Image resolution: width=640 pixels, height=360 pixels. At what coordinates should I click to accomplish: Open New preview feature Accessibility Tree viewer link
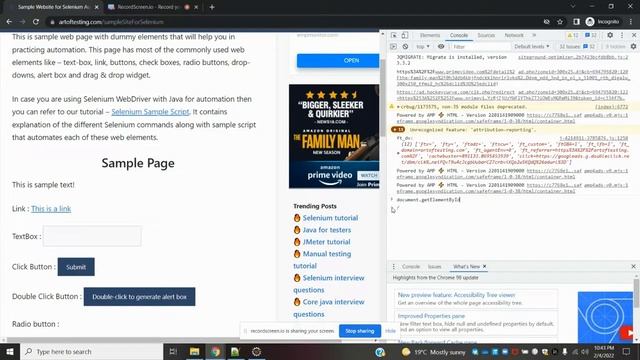[x=456, y=295]
